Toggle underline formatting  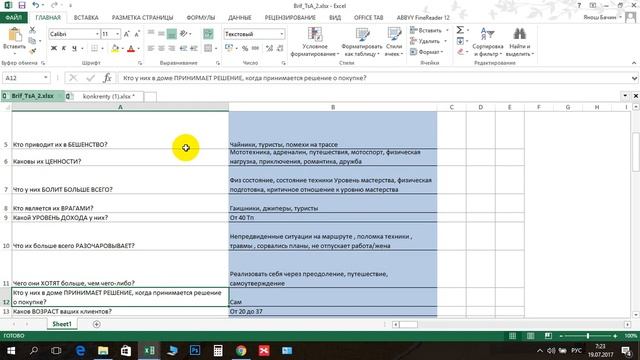pos(74,48)
